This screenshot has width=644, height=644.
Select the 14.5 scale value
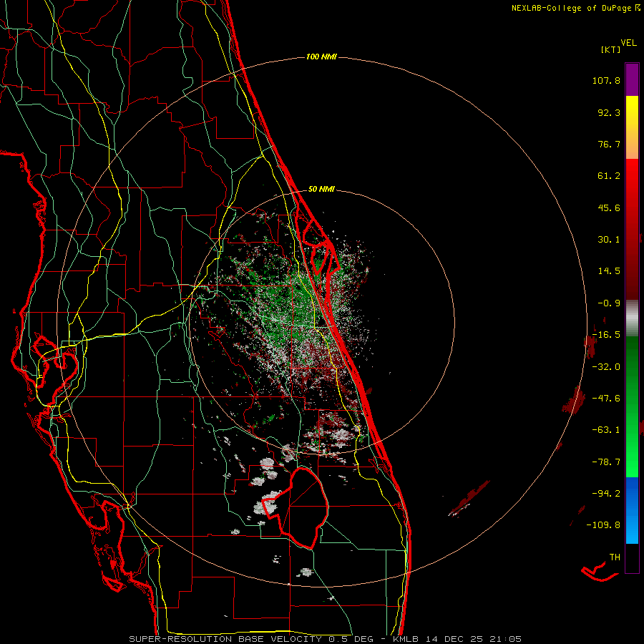click(609, 271)
